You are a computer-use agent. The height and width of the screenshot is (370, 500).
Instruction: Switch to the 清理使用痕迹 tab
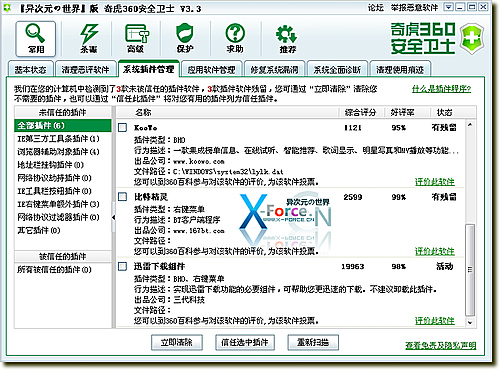400,69
